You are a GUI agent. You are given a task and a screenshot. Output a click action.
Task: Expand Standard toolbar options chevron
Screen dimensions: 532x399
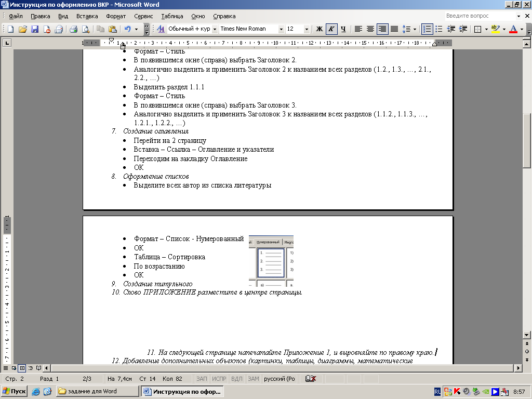click(x=147, y=29)
